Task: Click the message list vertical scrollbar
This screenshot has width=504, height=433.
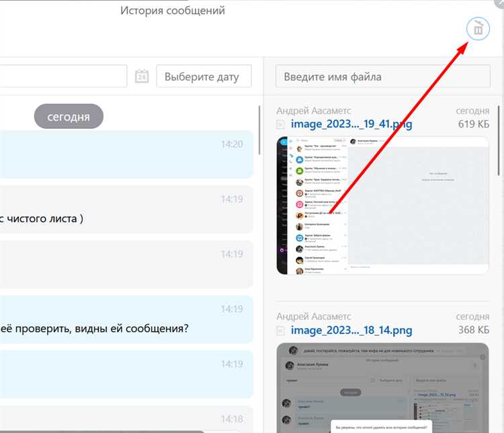Action: click(259, 130)
